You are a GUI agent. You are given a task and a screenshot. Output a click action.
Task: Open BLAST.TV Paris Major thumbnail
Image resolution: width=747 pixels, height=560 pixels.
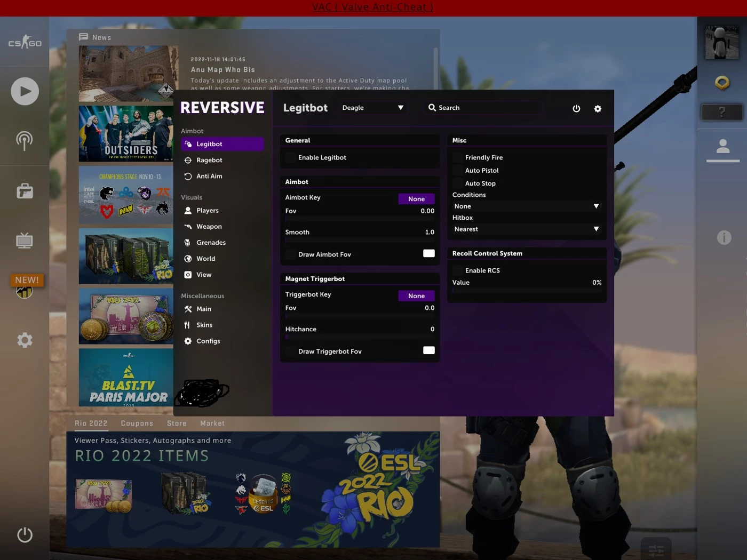(126, 378)
